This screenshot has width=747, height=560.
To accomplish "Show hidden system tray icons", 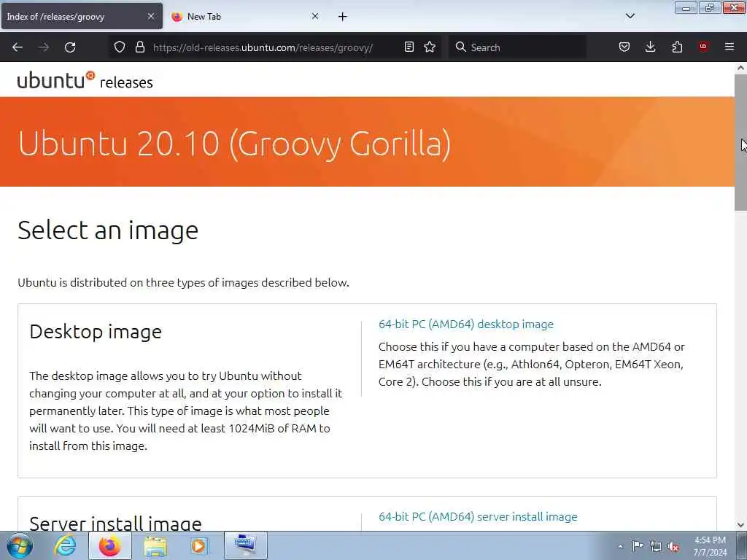I will point(620,546).
